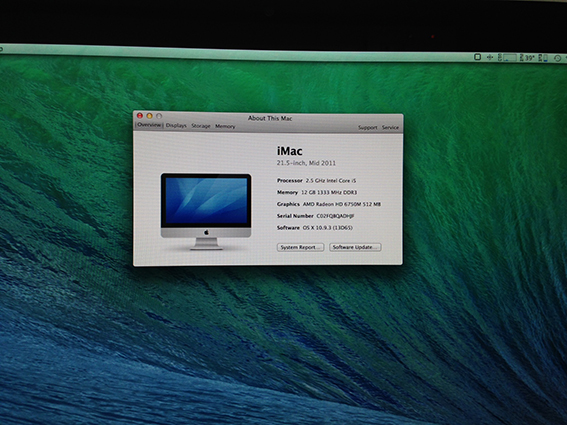
Task: Switch to the Memory tab
Action: (225, 126)
